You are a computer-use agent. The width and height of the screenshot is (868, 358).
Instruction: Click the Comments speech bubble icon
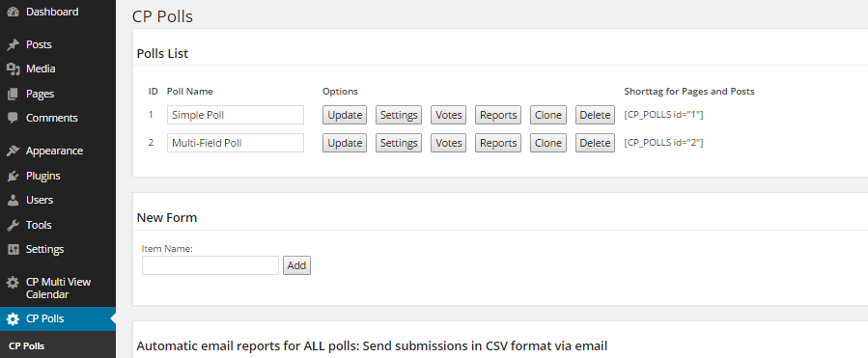pyautogui.click(x=13, y=118)
